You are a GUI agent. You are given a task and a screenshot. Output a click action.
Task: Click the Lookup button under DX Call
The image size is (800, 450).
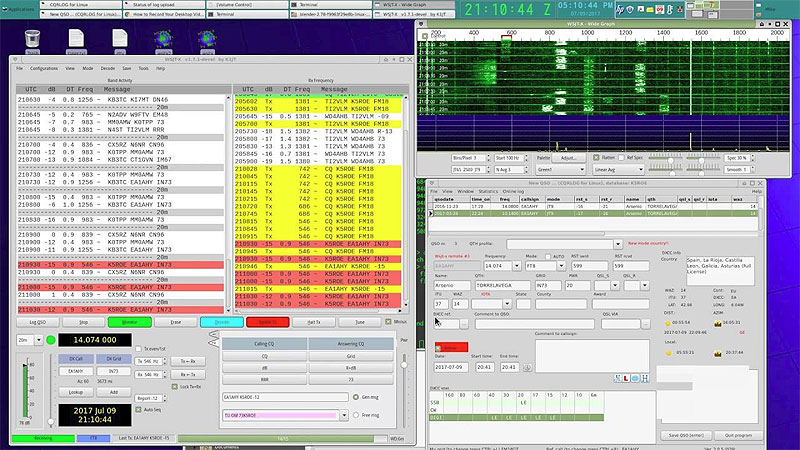[x=76, y=392]
